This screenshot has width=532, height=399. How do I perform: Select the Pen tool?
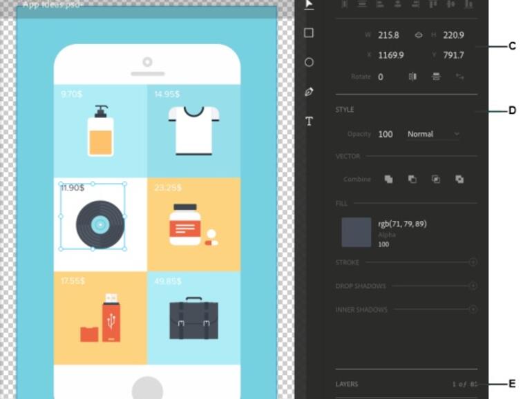[x=309, y=92]
